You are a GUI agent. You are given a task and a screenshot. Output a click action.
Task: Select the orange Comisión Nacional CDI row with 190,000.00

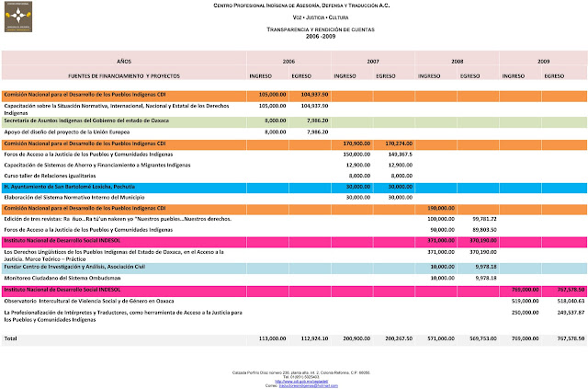(x=294, y=209)
